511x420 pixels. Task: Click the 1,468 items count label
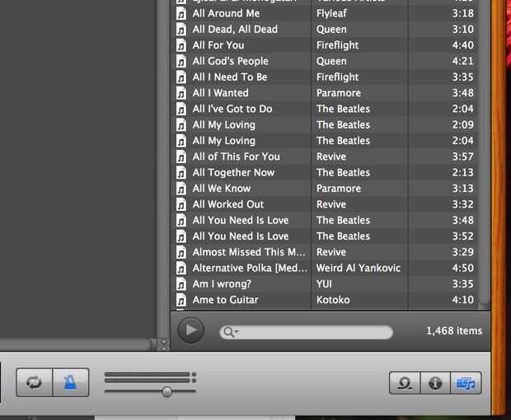pyautogui.click(x=454, y=331)
